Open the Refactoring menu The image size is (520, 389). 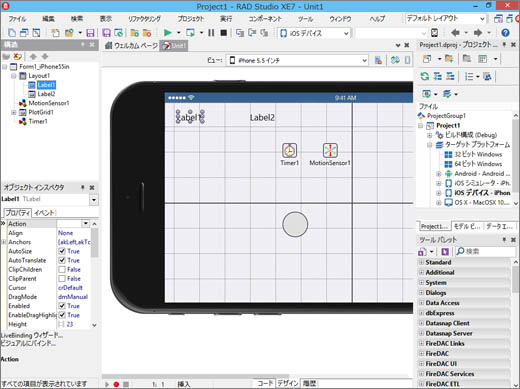point(144,19)
